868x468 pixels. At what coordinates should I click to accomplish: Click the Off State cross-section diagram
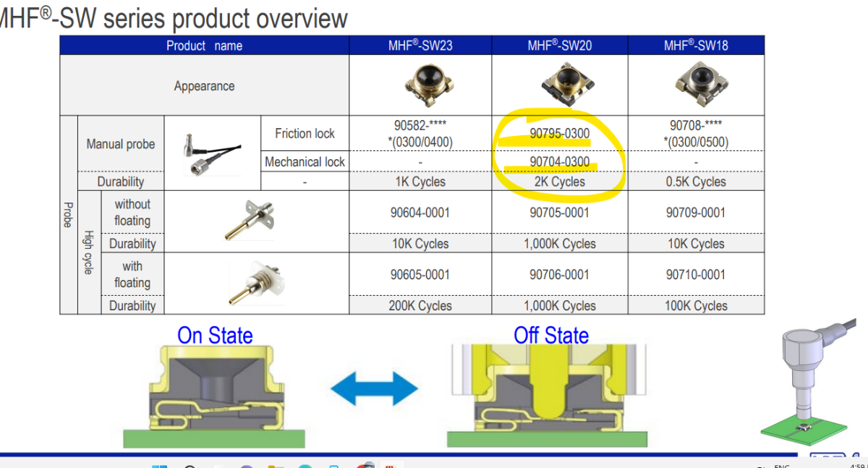(548, 396)
